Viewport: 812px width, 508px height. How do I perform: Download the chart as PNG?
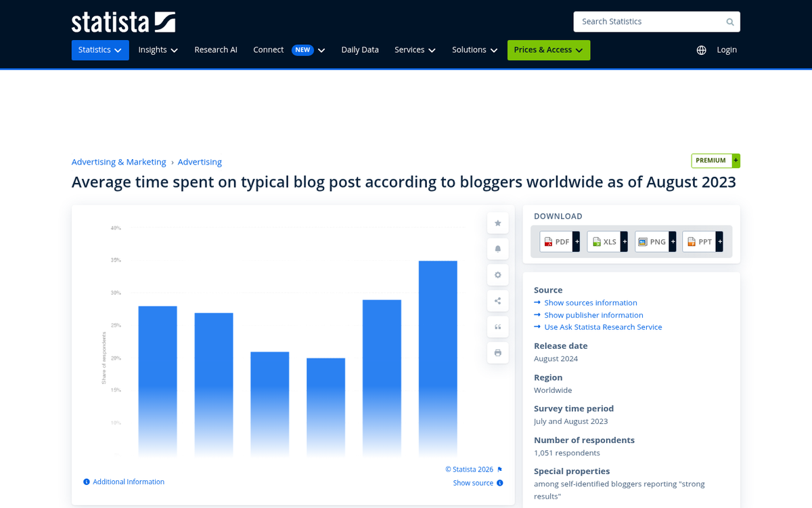pos(652,241)
